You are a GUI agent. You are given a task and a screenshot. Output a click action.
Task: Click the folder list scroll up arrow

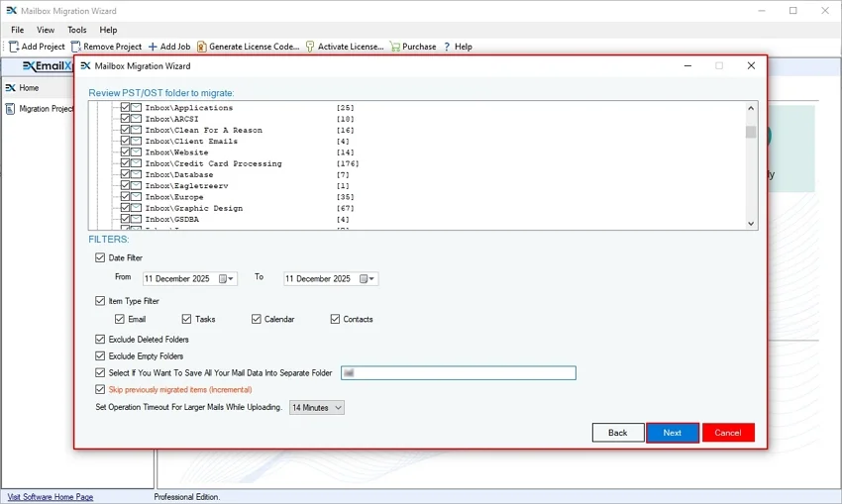coord(751,108)
